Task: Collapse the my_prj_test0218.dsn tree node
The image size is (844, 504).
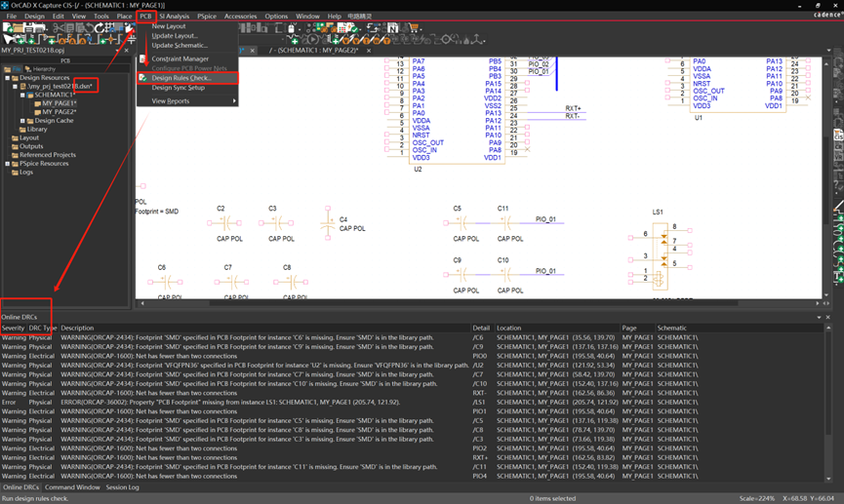Action: [15, 86]
